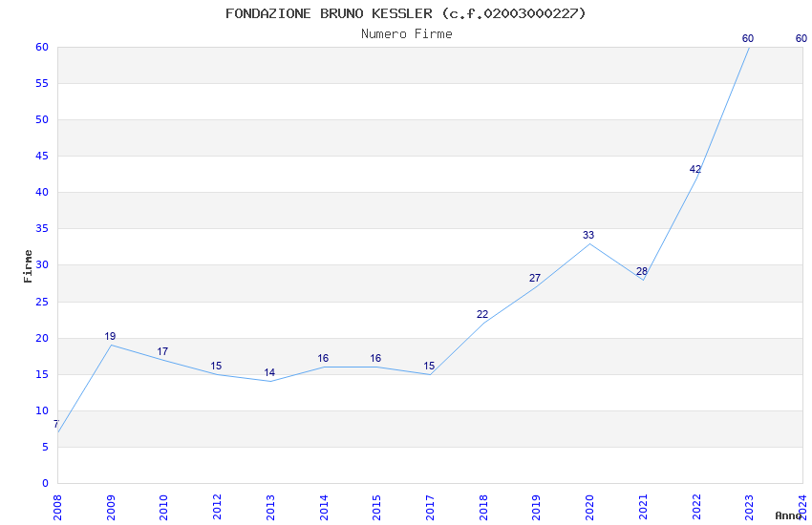Click the y-axis tick value 5
This screenshot has width=812, height=525.
click(45, 447)
